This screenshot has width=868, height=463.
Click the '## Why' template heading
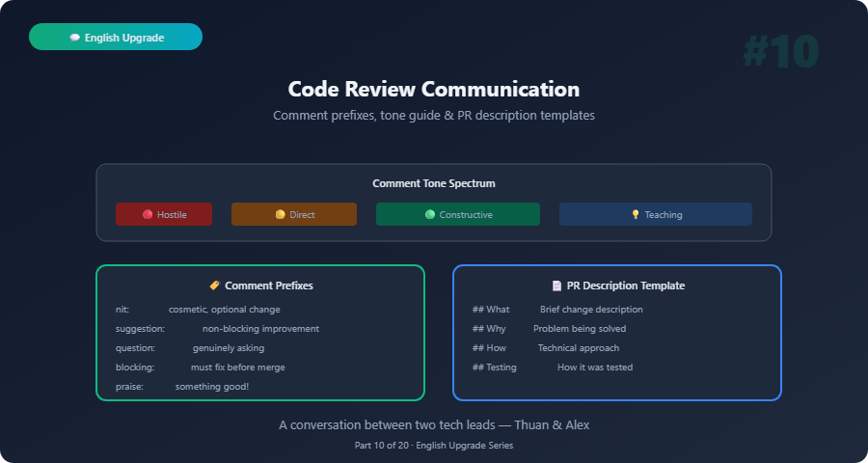pos(489,329)
